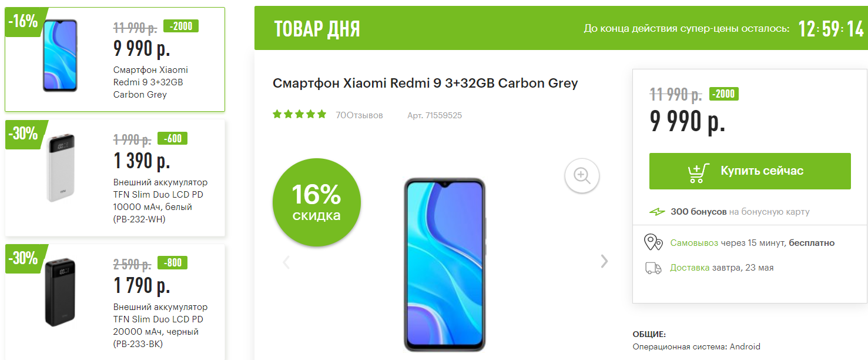Click the 1 390 р. price on the white power bank
Screen dimensions: 868x360
(142, 161)
